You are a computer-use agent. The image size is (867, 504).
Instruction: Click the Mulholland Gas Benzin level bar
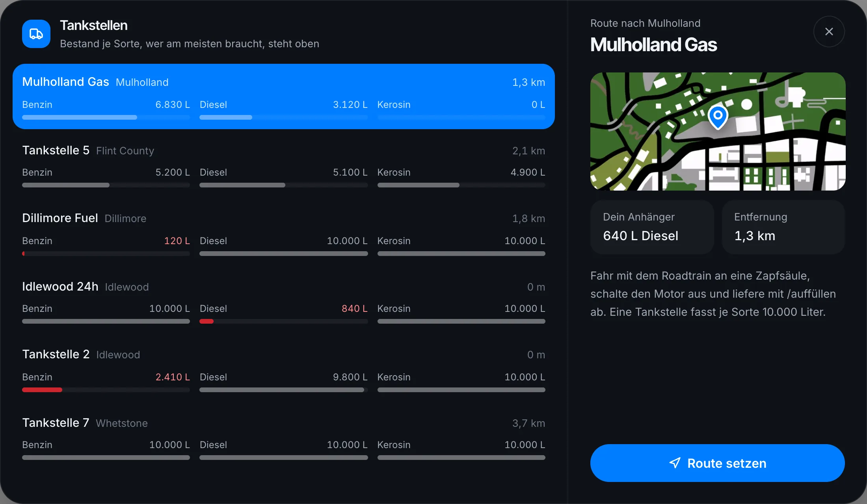[106, 117]
